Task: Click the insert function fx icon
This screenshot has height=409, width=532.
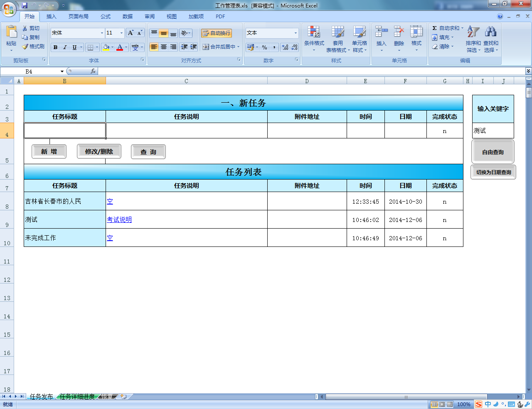Action: 93,71
